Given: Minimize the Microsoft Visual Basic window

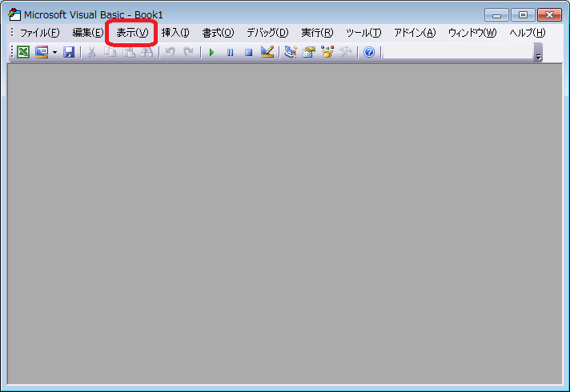Looking at the screenshot, I should point(496,15).
